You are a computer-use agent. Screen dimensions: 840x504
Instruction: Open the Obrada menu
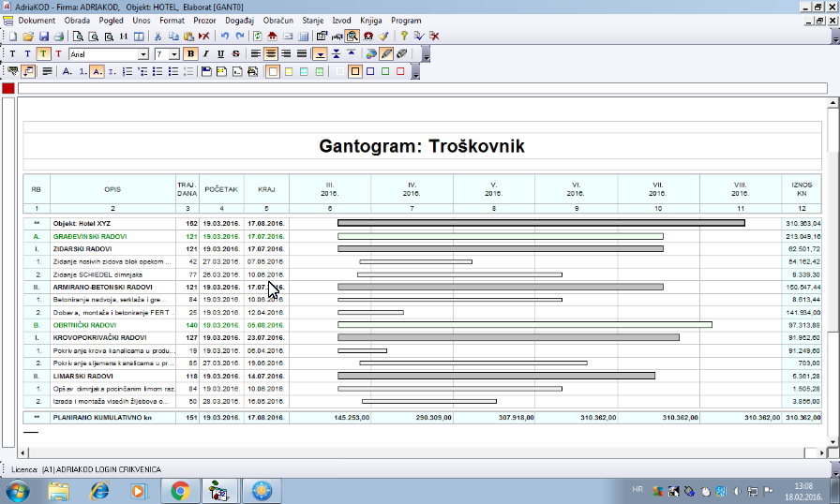point(77,21)
